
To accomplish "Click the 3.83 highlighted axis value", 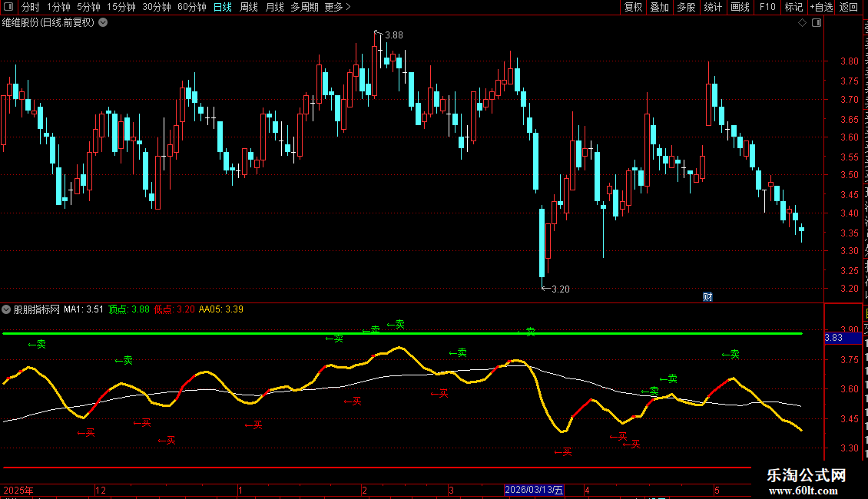I will [843, 338].
